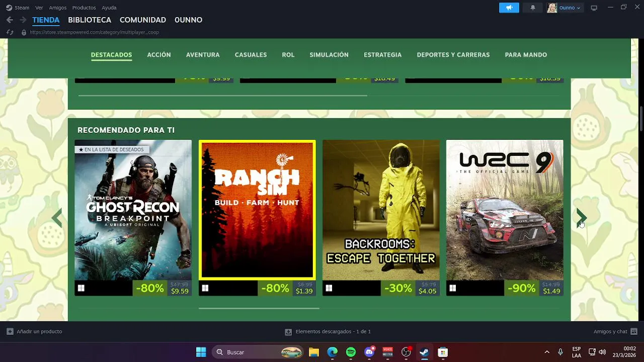644x362 pixels.
Task: Open the WRC 9 game card
Action: pyautogui.click(x=505, y=218)
